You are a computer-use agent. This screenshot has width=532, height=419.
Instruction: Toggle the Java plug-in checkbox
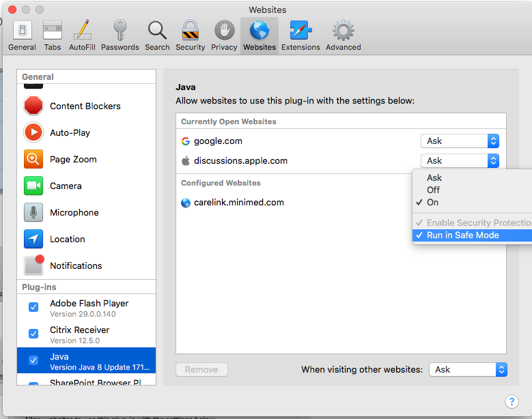coord(33,360)
